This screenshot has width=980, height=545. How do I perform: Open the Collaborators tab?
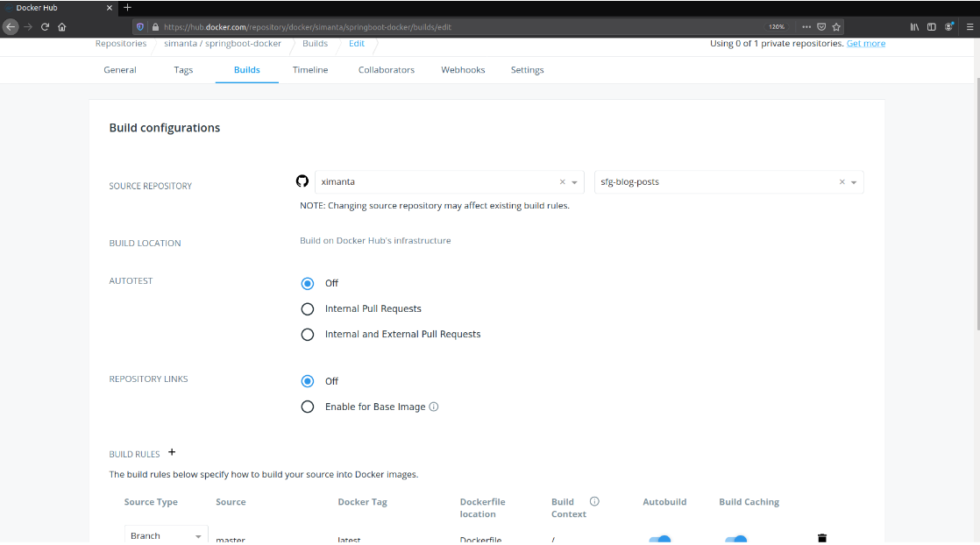tap(387, 70)
